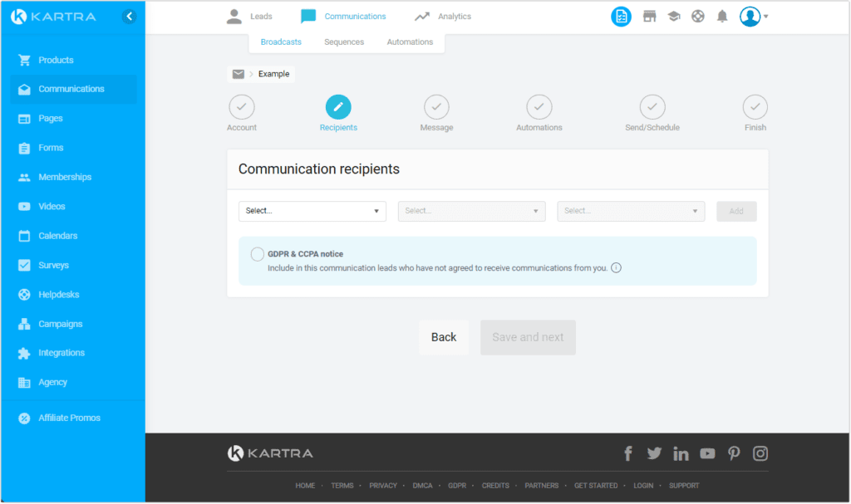Open the PARTNERS footer link

click(541, 486)
